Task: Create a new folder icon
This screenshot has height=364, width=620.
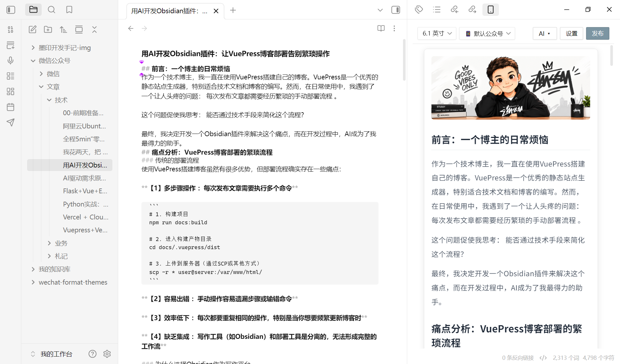Action: [x=48, y=29]
